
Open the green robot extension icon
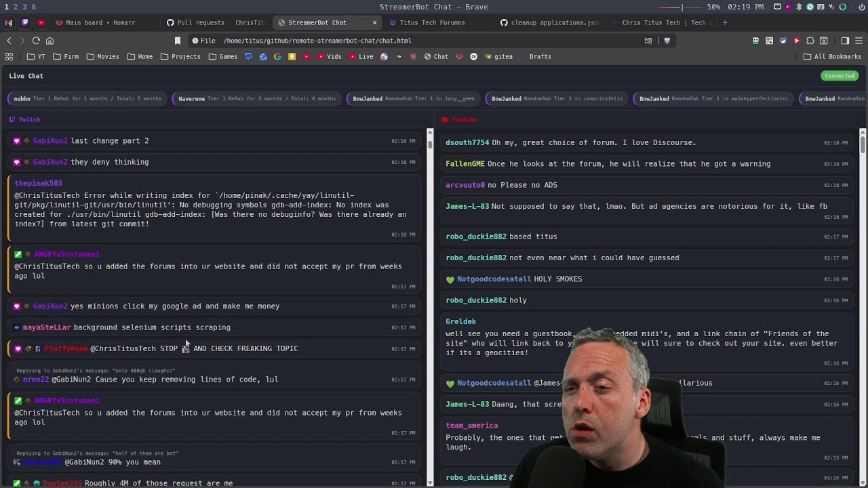click(755, 41)
